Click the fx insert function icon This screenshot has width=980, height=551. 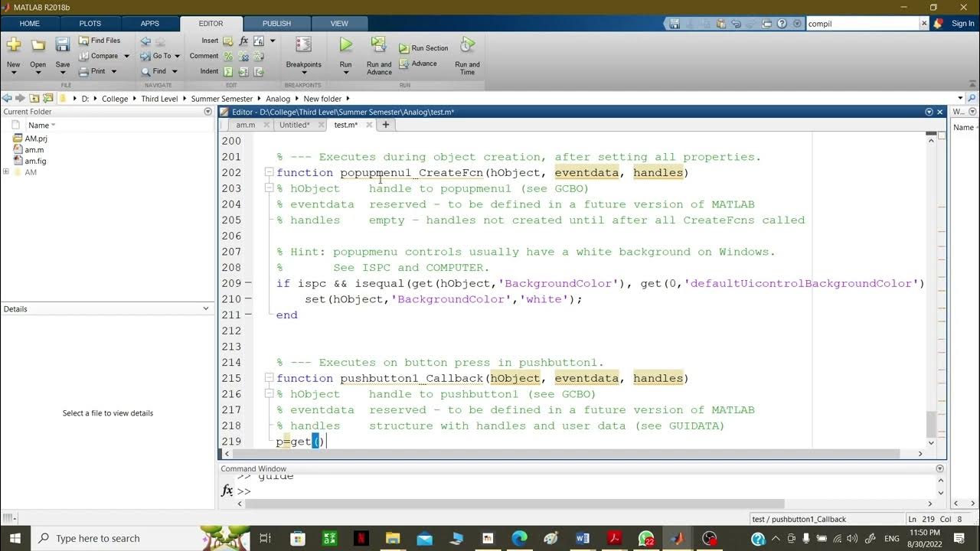243,41
